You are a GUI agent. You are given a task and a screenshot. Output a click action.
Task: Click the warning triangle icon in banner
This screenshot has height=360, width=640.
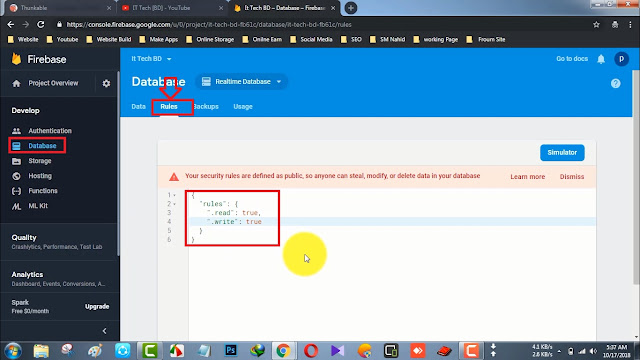coord(174,176)
